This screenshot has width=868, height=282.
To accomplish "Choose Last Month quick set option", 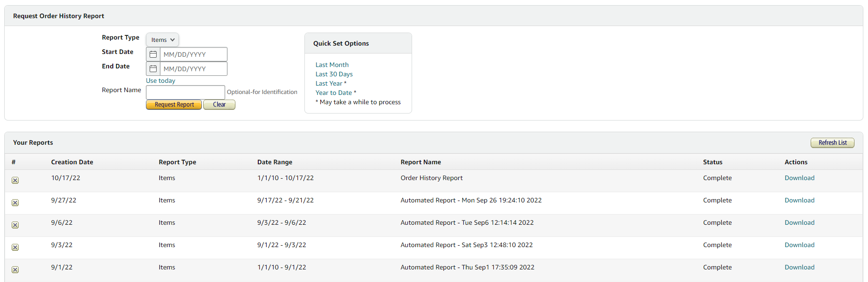I will coord(332,65).
